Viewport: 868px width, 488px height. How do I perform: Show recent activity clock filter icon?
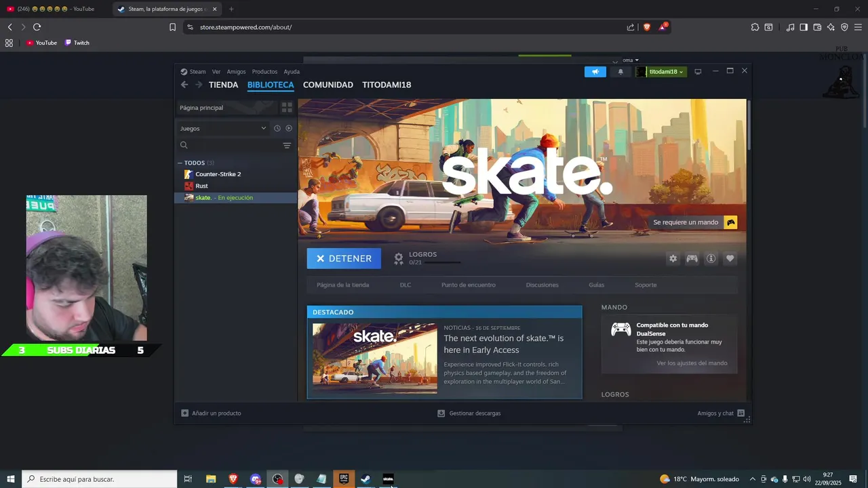(x=277, y=128)
